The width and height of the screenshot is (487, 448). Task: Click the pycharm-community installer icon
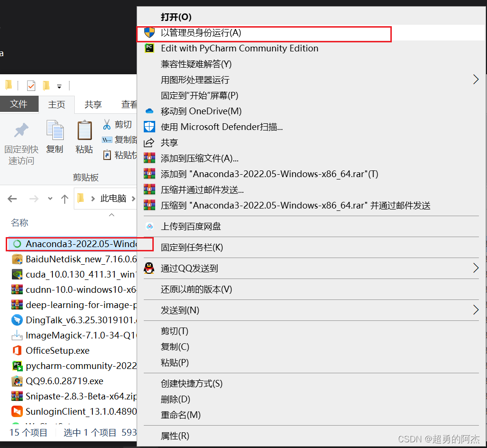17,366
